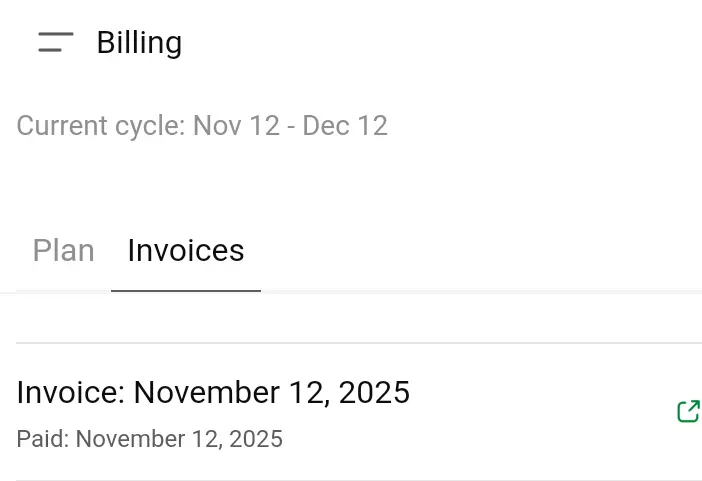Click the Paid: November 12, 2025 label

tap(150, 439)
